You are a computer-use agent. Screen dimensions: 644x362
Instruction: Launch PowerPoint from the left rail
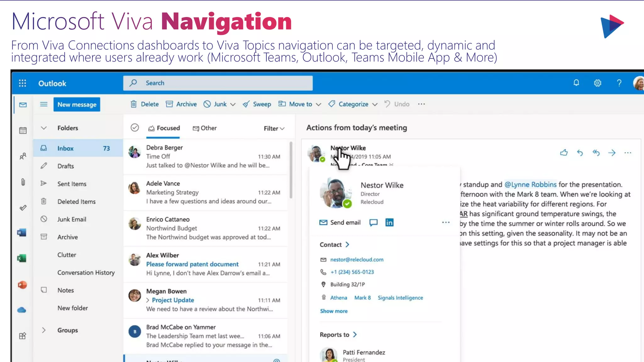click(x=22, y=285)
